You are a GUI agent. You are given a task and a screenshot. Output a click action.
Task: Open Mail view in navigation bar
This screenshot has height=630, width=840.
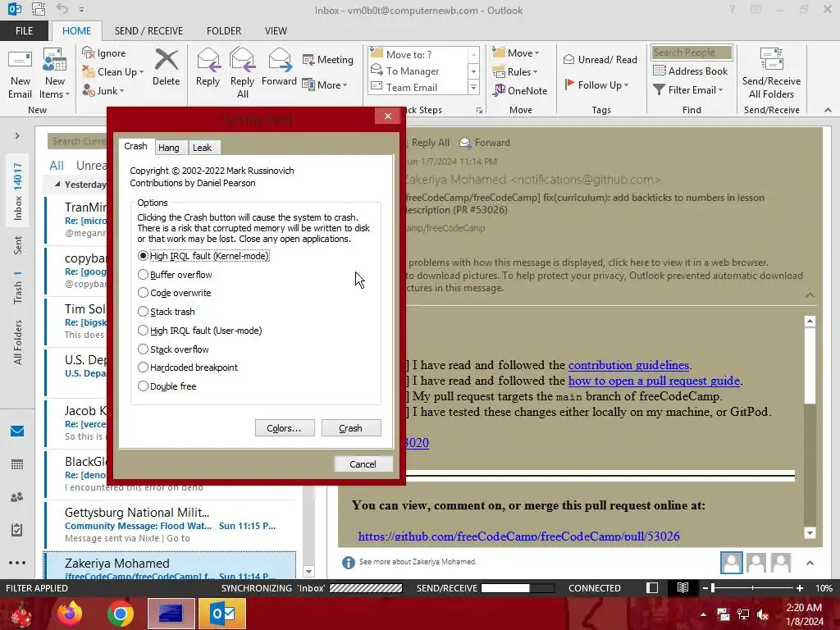point(17,431)
